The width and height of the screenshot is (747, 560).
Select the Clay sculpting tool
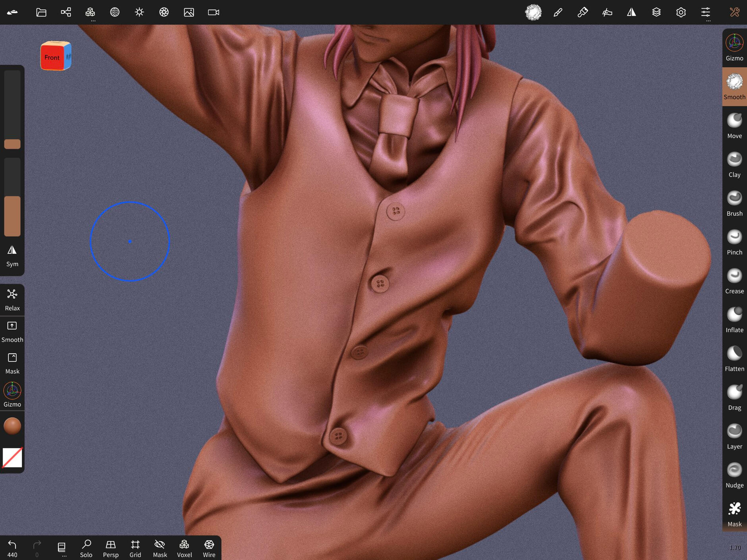click(x=734, y=164)
